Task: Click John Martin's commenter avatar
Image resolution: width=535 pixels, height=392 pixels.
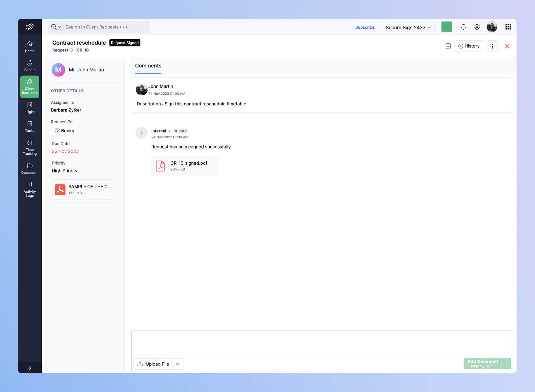Action: (x=141, y=89)
